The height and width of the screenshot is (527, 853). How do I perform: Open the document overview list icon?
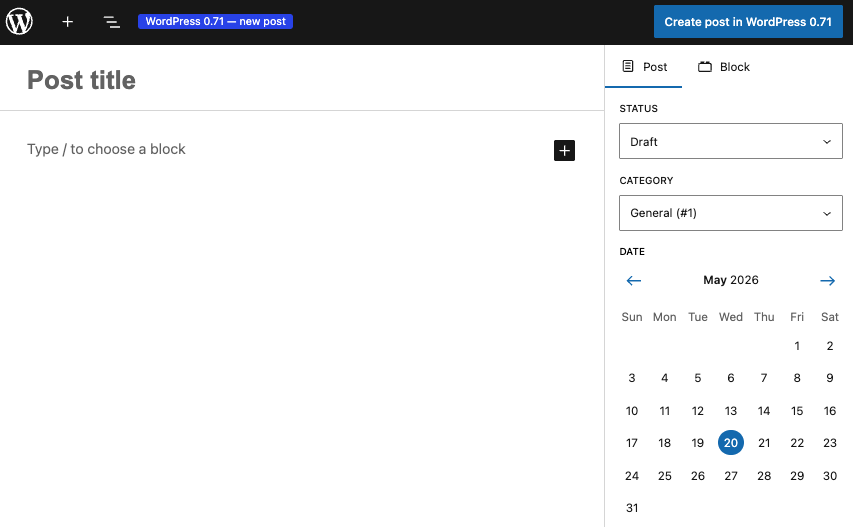point(112,22)
